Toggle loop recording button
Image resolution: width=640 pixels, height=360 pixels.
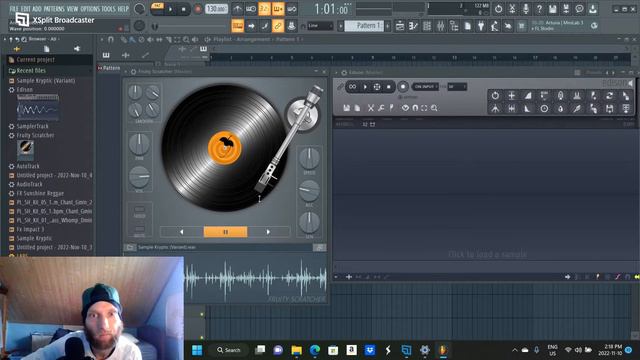291,9
